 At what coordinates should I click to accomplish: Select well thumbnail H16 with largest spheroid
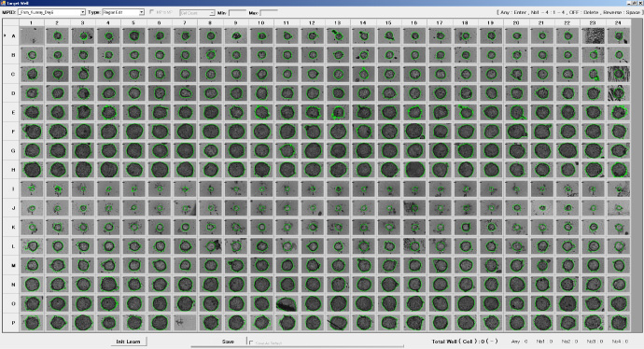pyautogui.click(x=414, y=169)
